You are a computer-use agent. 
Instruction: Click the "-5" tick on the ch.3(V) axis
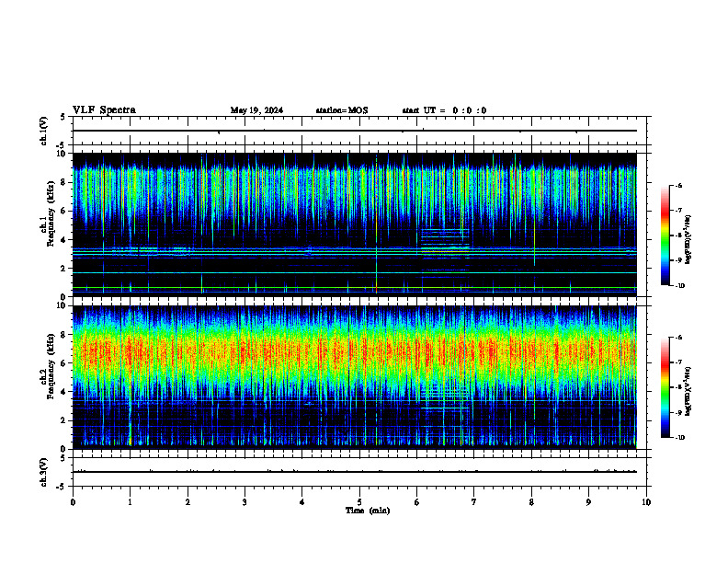coord(62,487)
